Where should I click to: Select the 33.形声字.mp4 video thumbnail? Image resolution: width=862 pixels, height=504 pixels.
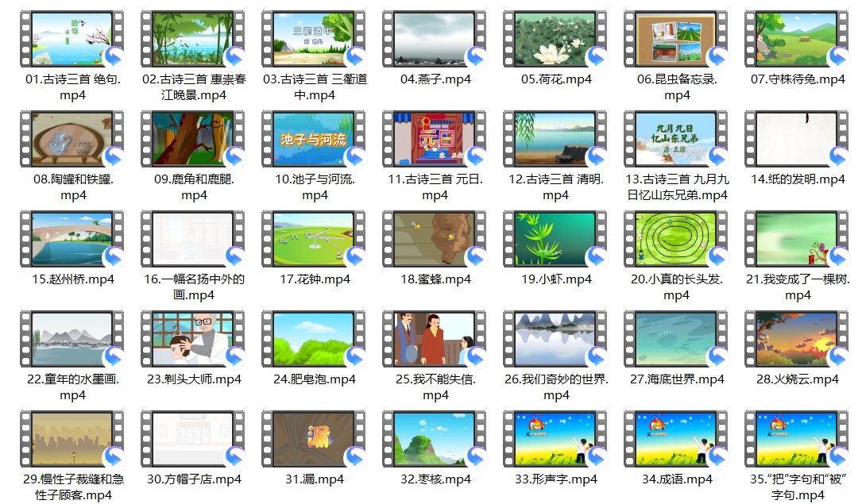[x=555, y=438]
